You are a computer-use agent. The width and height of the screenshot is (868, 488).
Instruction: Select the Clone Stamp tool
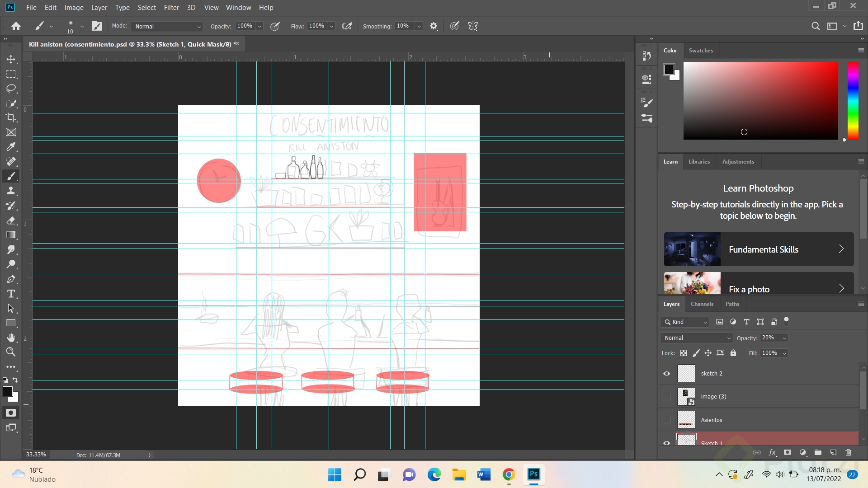11,191
